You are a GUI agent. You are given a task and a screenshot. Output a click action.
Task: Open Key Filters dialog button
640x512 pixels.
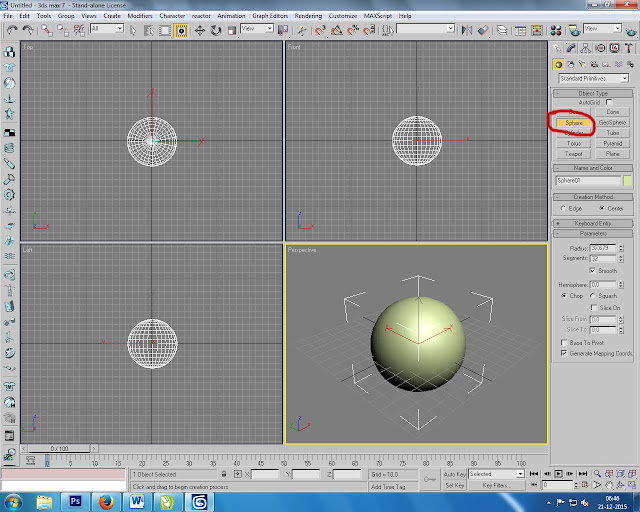coord(496,485)
